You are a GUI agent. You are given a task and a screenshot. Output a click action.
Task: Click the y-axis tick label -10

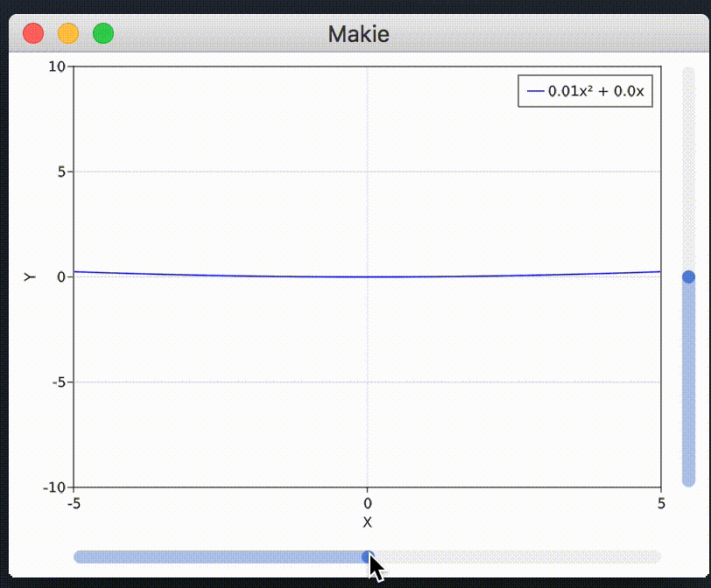54,487
